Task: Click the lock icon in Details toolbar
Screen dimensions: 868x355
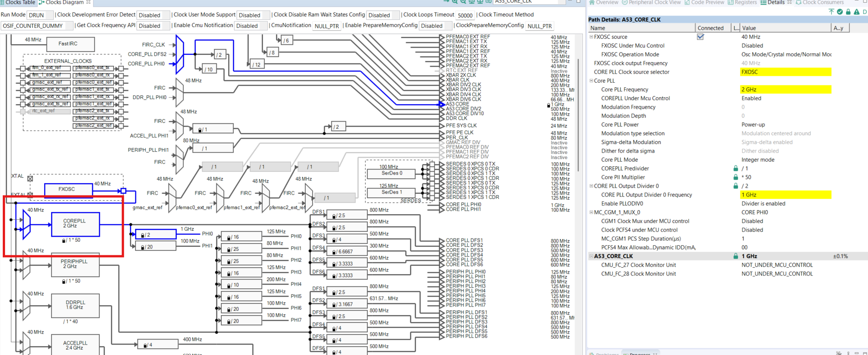Action: coord(848,11)
